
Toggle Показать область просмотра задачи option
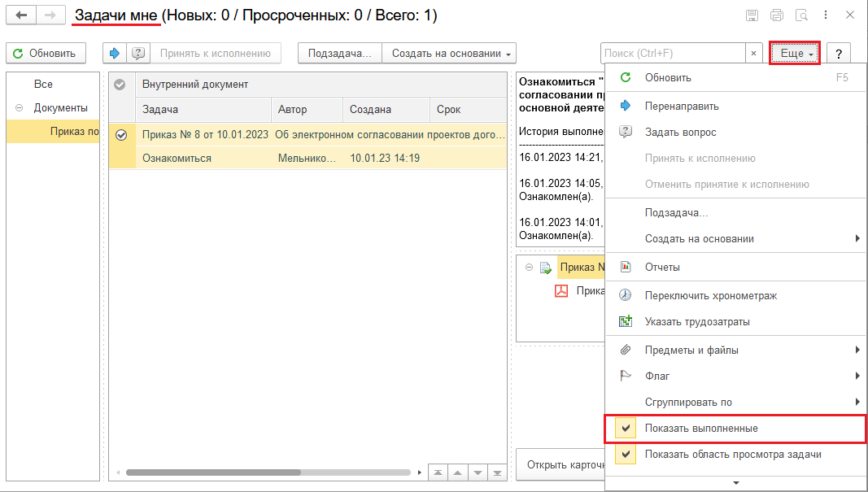[732, 455]
